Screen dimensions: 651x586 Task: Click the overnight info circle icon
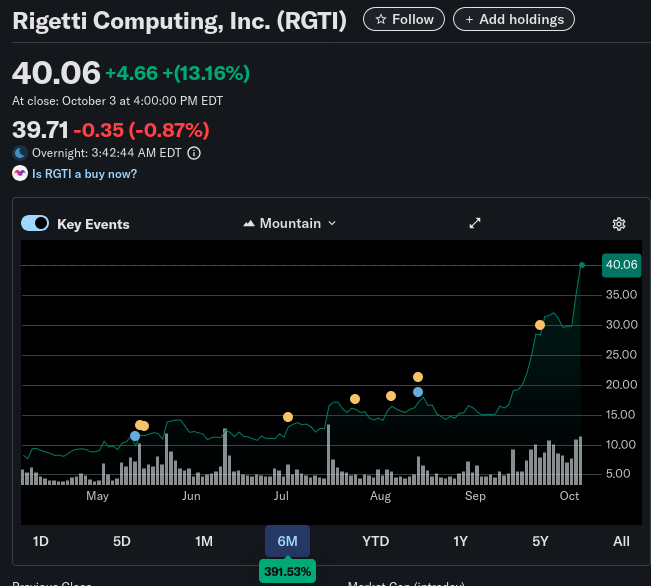click(x=194, y=153)
